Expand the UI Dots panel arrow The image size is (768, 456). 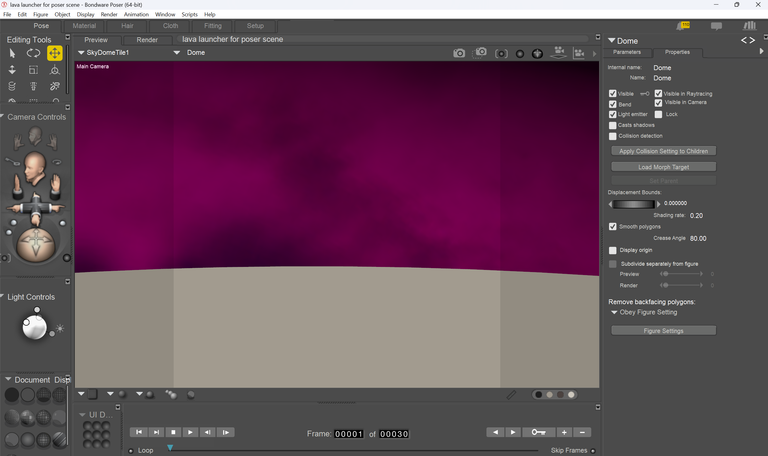pos(82,415)
